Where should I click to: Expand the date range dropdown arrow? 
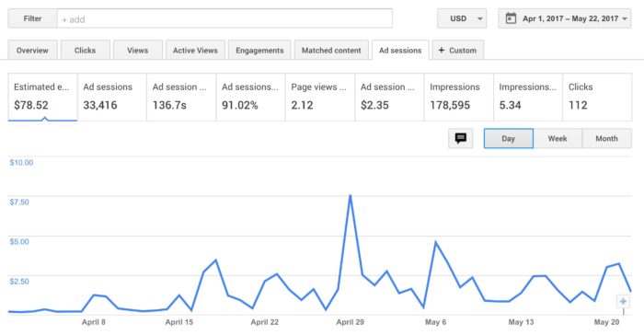(625, 19)
